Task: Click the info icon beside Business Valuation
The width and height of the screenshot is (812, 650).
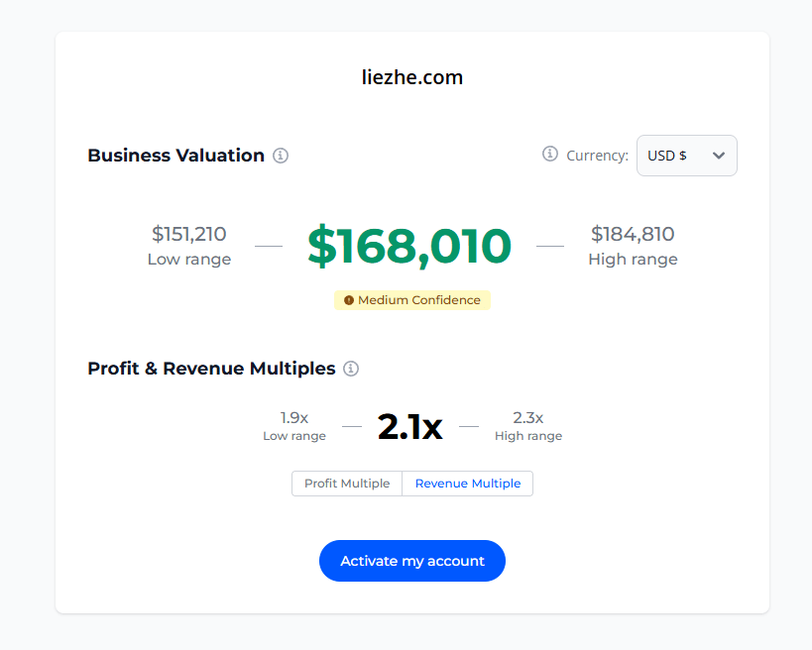Action: click(x=281, y=156)
